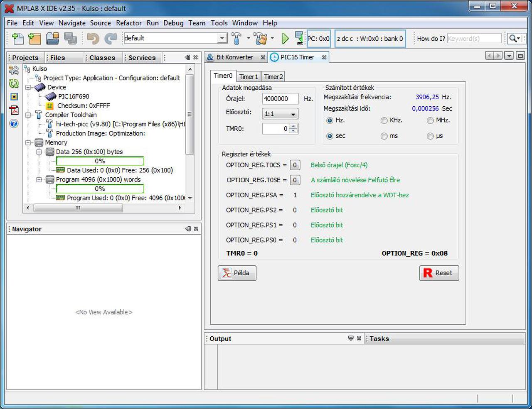Click the project properties sidebar icon
532x409 pixels.
pyautogui.click(x=14, y=70)
